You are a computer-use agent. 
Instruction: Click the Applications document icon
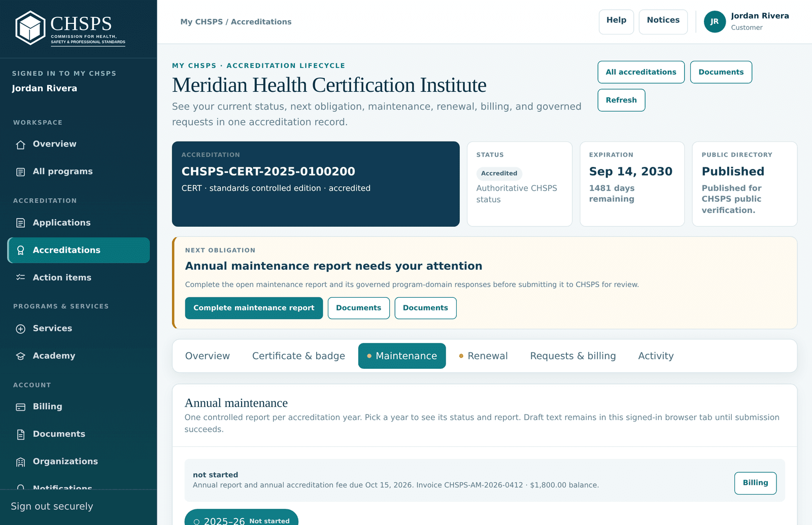tap(20, 223)
